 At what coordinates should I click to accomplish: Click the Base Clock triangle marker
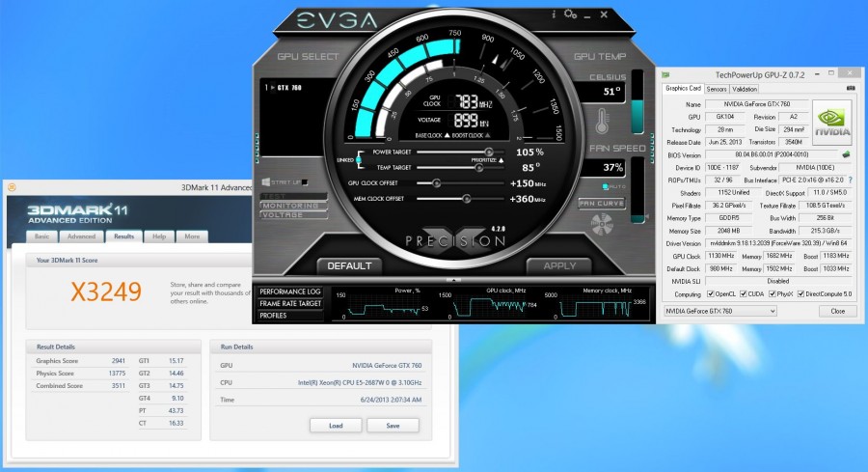pyautogui.click(x=447, y=135)
